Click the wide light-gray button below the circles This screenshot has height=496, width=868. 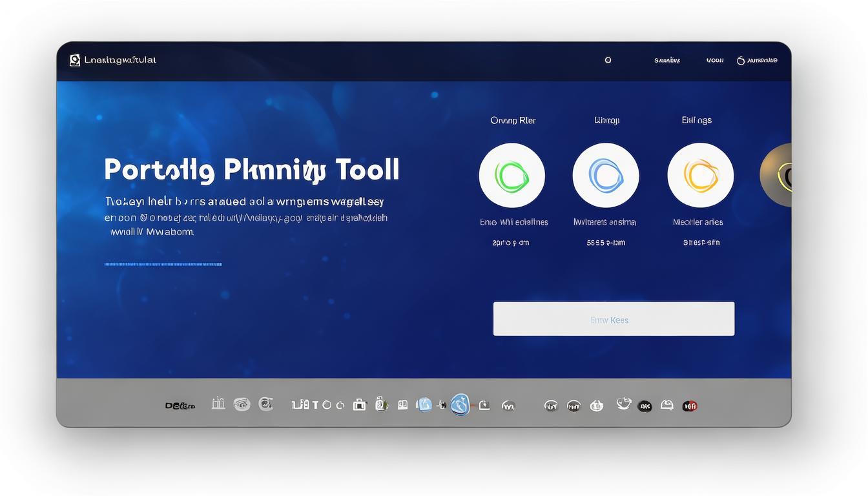[x=614, y=319]
